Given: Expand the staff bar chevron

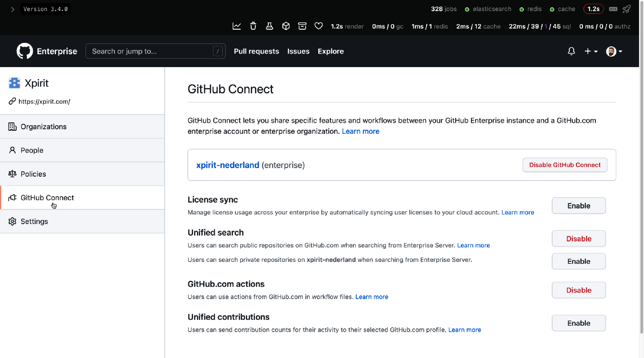Looking at the screenshot, I should click(12, 9).
